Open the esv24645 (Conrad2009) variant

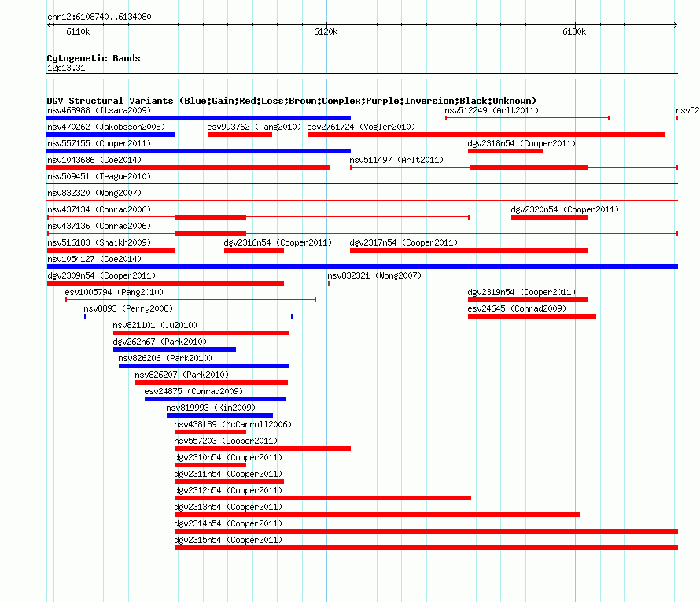517,308
